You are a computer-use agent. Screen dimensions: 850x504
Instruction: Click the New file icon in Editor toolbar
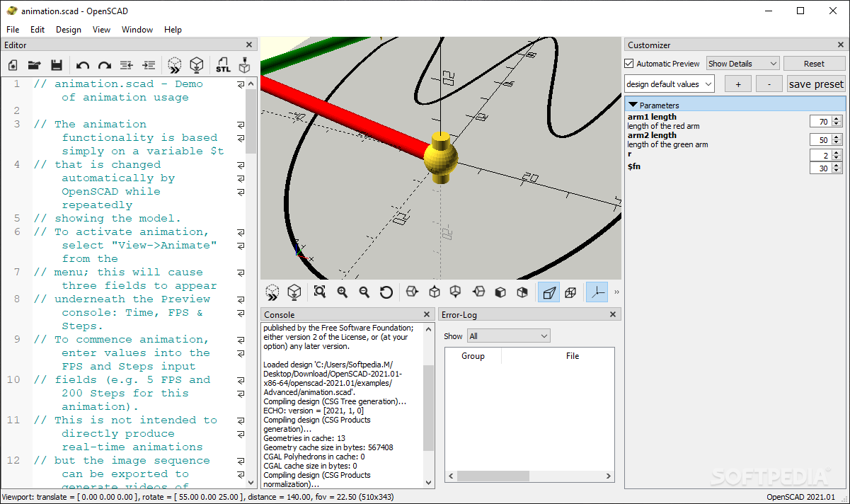point(13,65)
